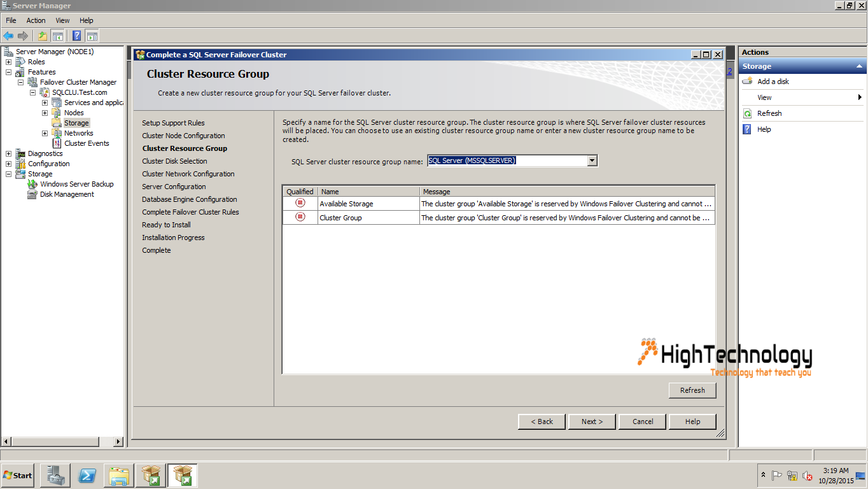Select the Disk Management icon
The height and width of the screenshot is (489, 868).
coord(32,194)
